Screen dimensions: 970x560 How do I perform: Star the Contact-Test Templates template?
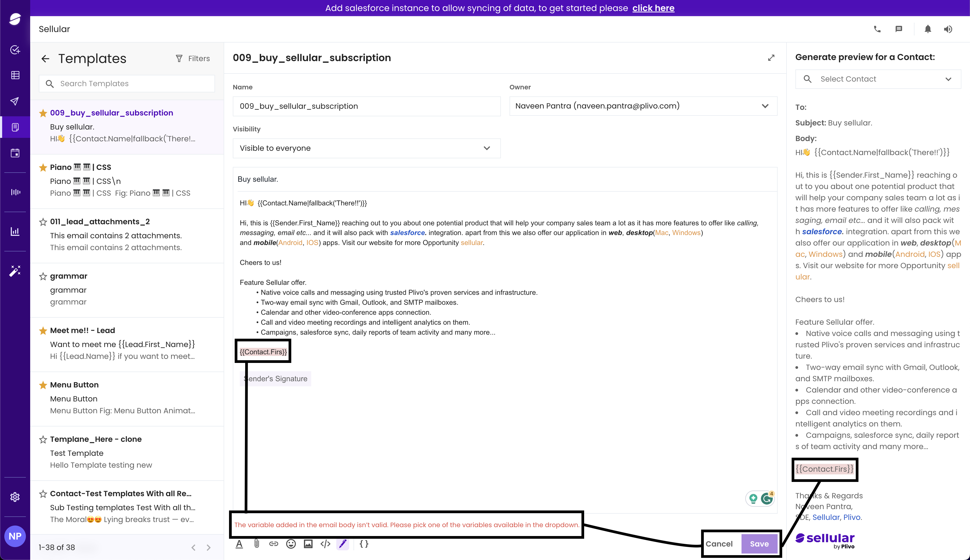(x=43, y=494)
